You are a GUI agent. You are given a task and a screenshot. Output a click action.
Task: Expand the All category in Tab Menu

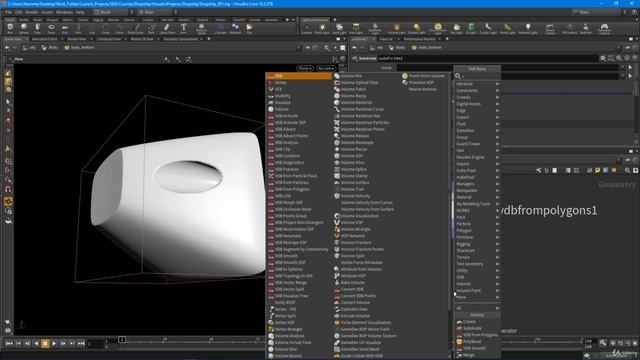click(x=477, y=308)
